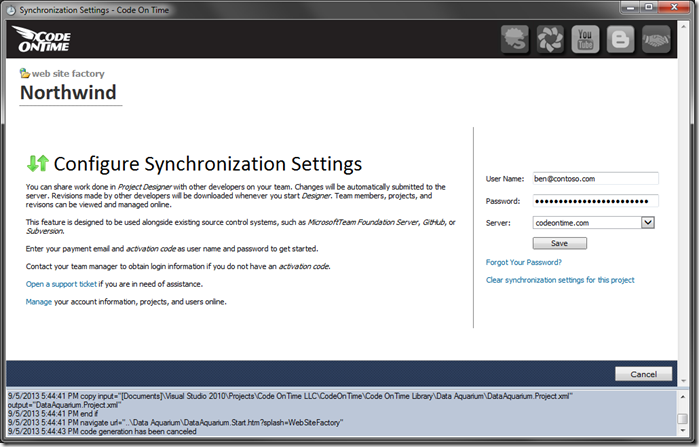
Task: Click the Code OnTime logo
Action: [x=41, y=39]
